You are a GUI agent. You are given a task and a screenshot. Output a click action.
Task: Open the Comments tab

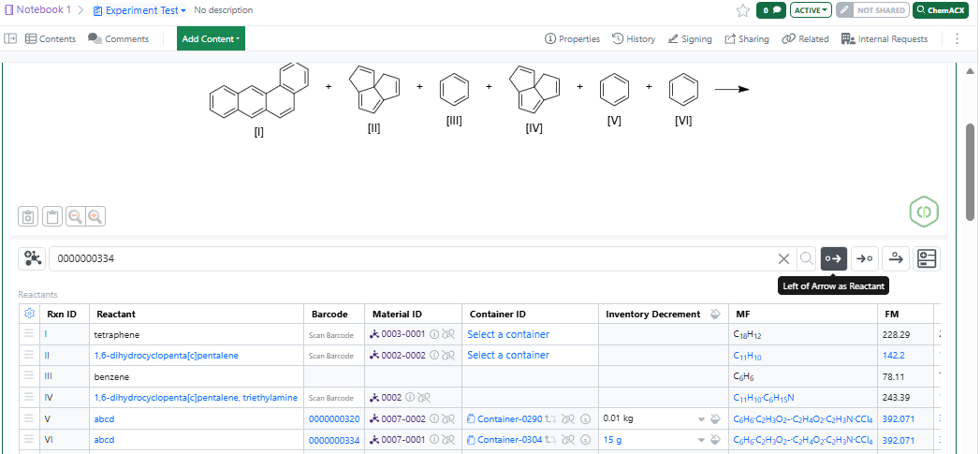coord(119,38)
